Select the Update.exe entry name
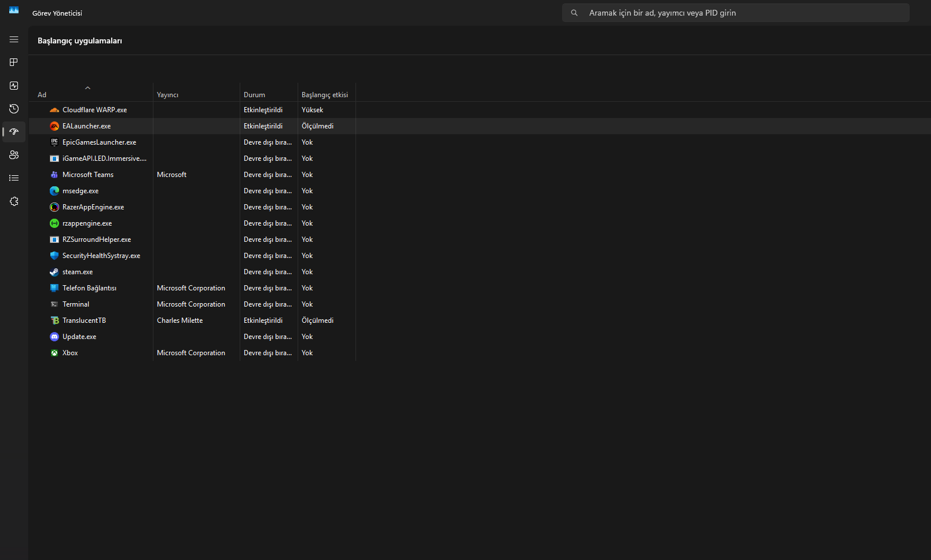Screen dimensions: 931x560 tap(79, 337)
